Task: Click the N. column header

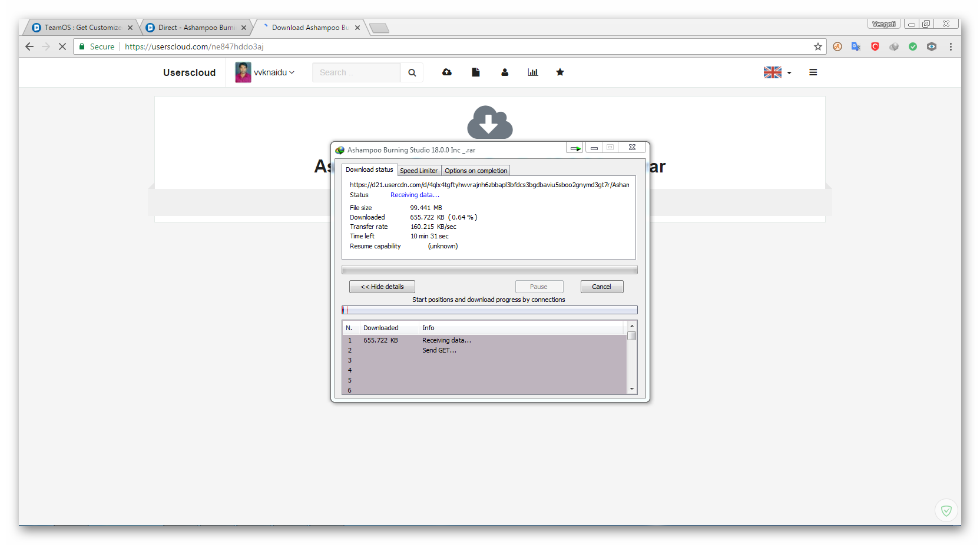Action: [351, 328]
